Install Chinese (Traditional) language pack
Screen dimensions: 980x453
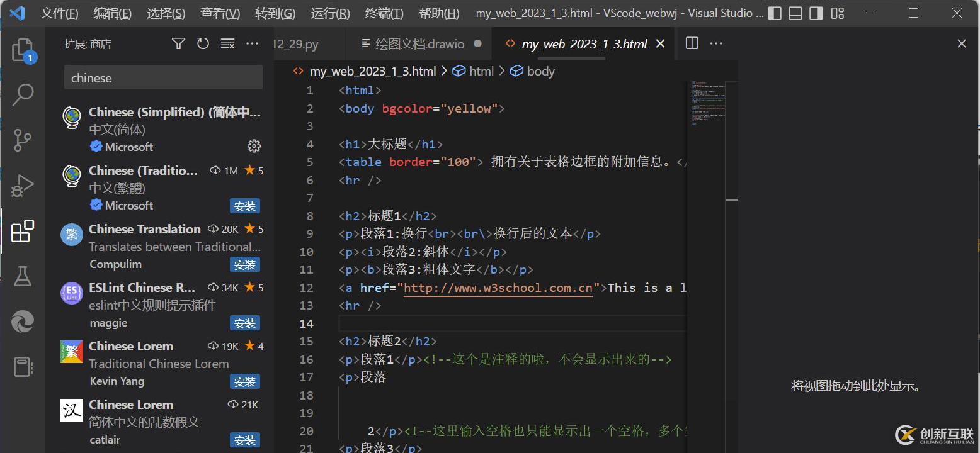244,206
